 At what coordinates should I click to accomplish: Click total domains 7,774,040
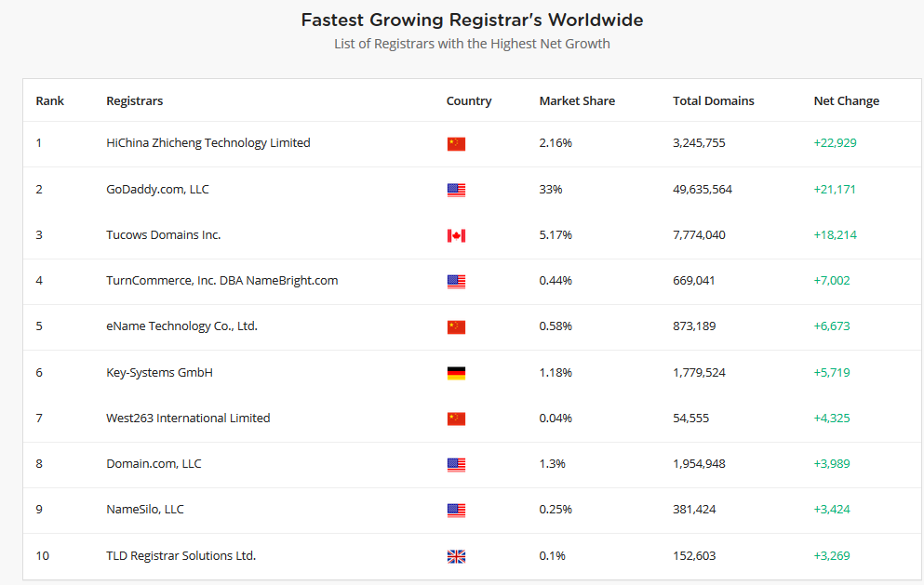[699, 234]
